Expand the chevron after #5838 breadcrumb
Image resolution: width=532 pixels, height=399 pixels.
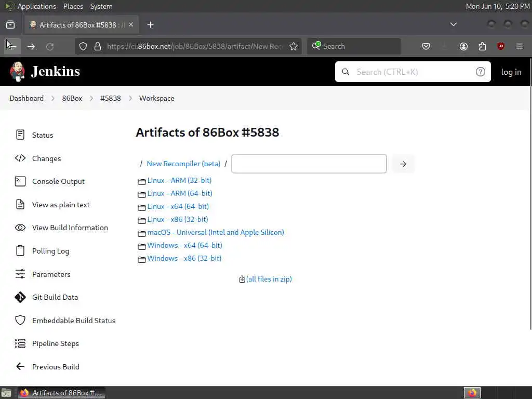coord(130,98)
